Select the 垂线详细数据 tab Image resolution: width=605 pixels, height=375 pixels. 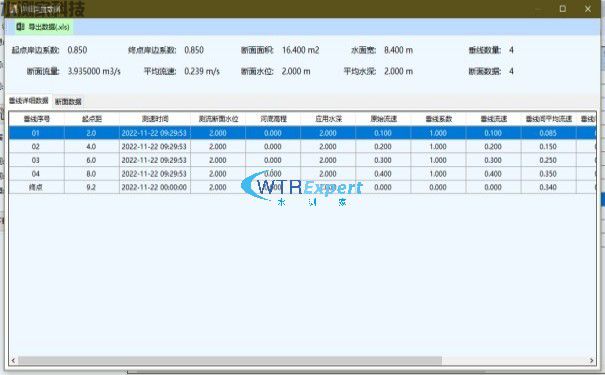pyautogui.click(x=29, y=100)
